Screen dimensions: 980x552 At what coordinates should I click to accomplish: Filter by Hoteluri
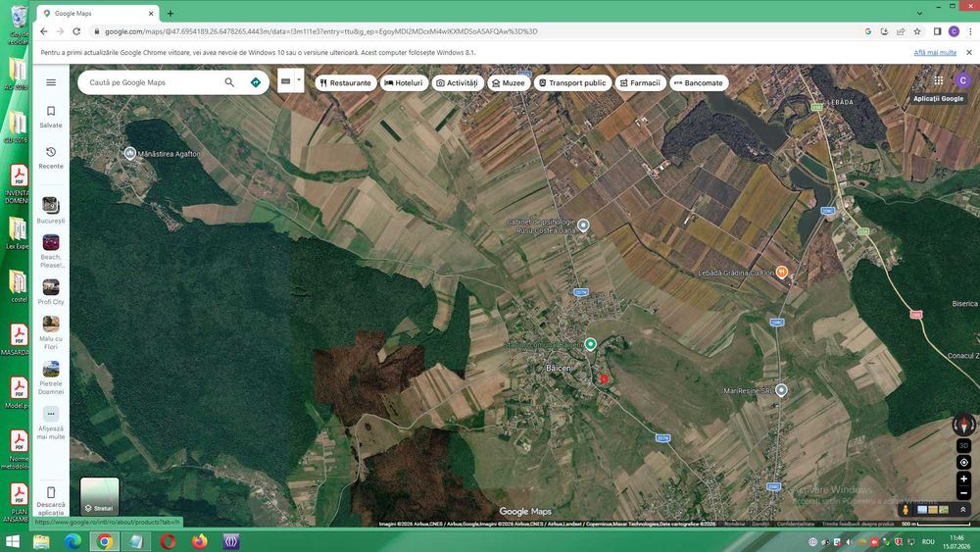pyautogui.click(x=404, y=82)
